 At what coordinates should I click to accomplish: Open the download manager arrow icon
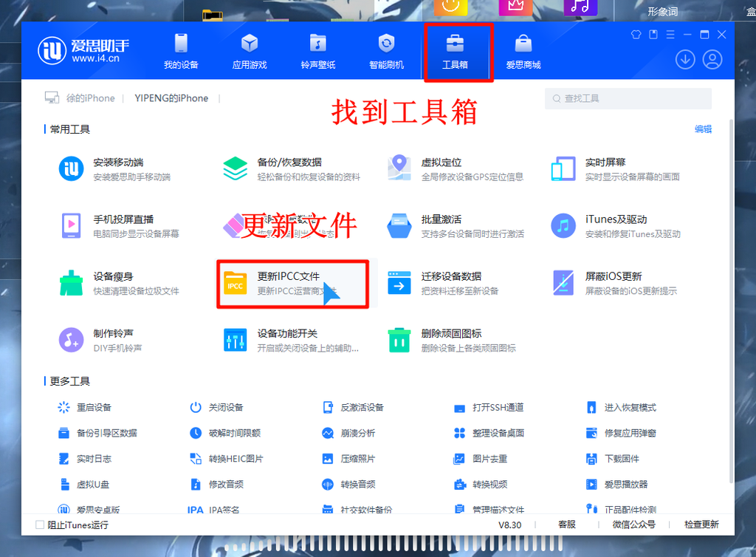684,60
